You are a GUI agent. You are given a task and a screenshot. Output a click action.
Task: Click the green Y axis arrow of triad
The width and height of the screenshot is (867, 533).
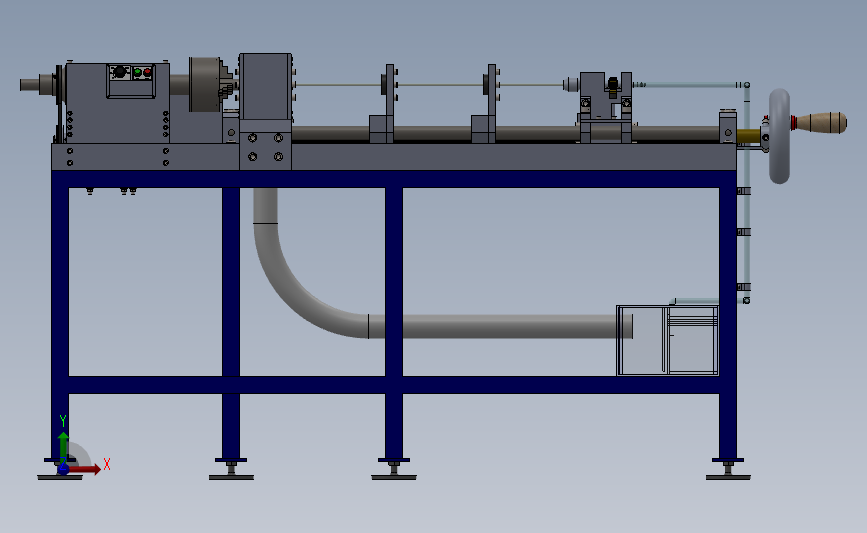click(x=63, y=448)
